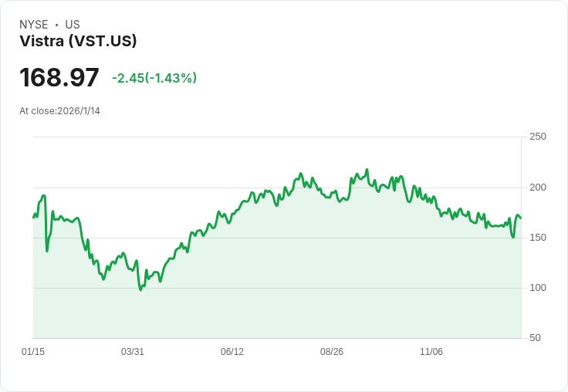The image size is (568, 392).
Task: Click the US market label
Action: [73, 25]
